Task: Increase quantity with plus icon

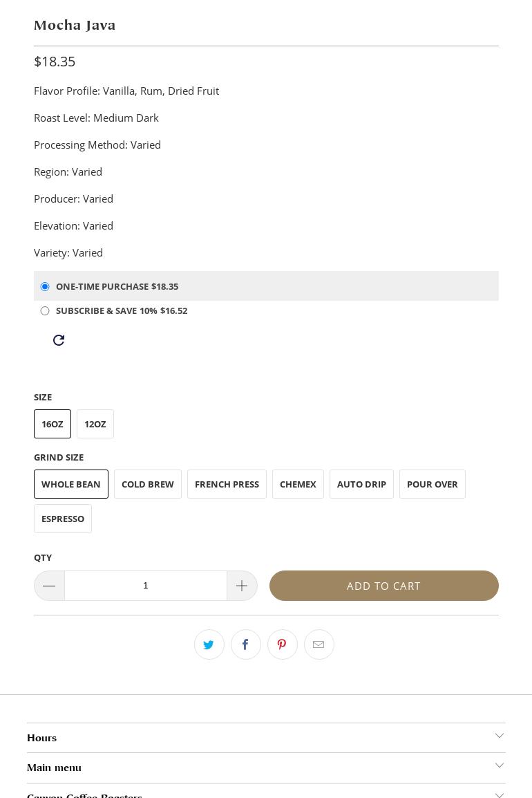Action: pos(242,586)
